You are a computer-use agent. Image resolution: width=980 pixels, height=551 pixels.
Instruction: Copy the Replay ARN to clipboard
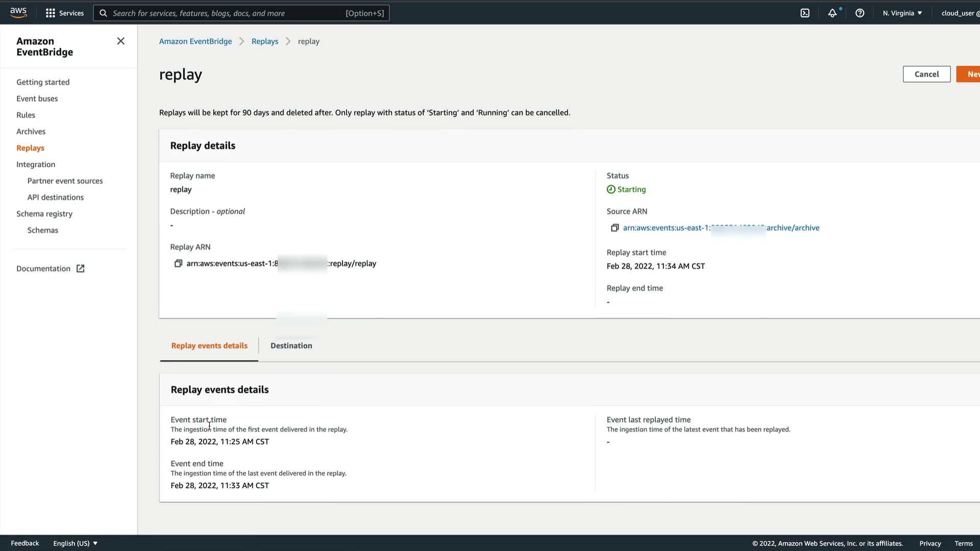(178, 264)
